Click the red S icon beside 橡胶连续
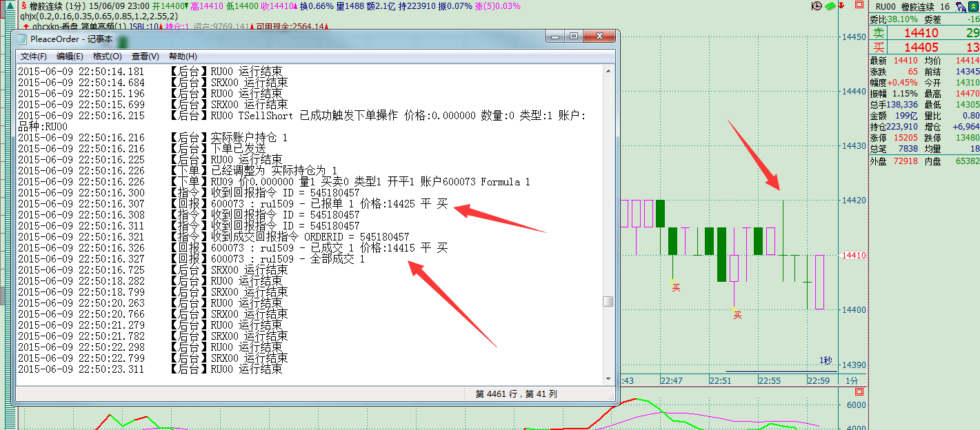 pos(23,5)
